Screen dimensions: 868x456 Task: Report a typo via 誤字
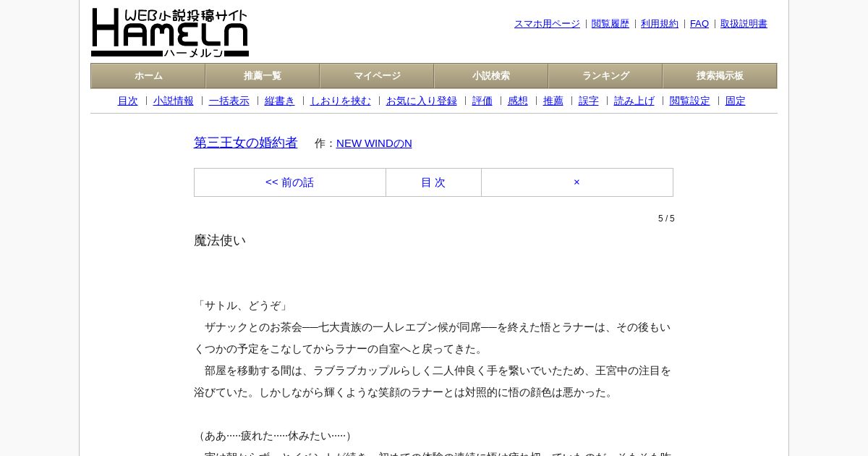pos(589,101)
